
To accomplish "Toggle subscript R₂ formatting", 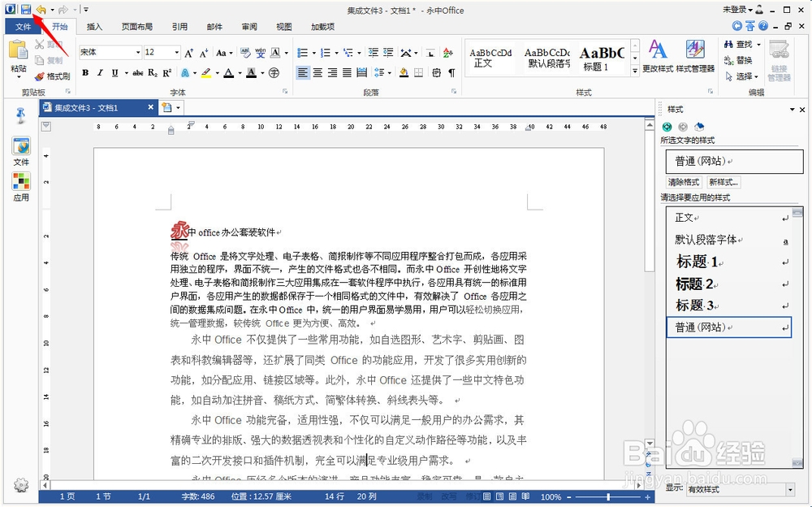I will click(153, 73).
